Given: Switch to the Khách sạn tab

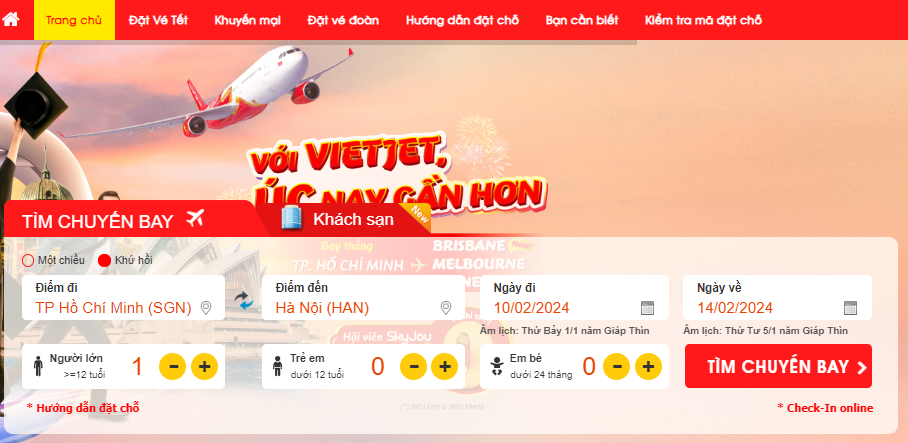Looking at the screenshot, I should point(342,219).
